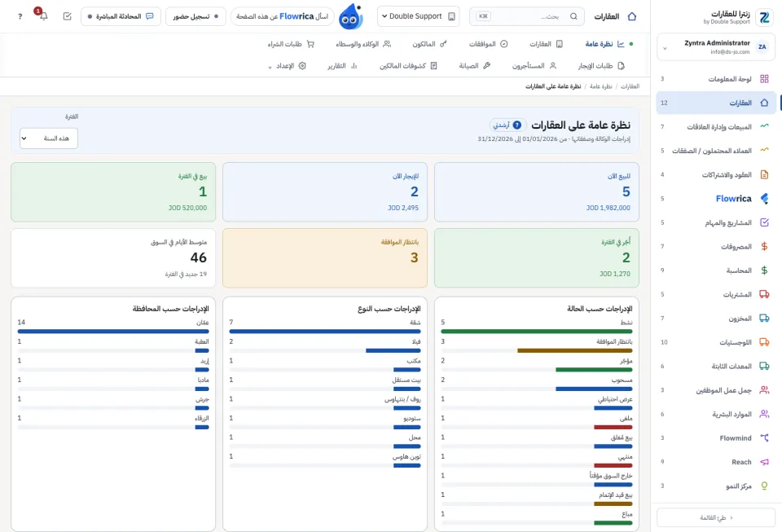Click the search magnifier icon
This screenshot has height=532, width=782.
(573, 16)
